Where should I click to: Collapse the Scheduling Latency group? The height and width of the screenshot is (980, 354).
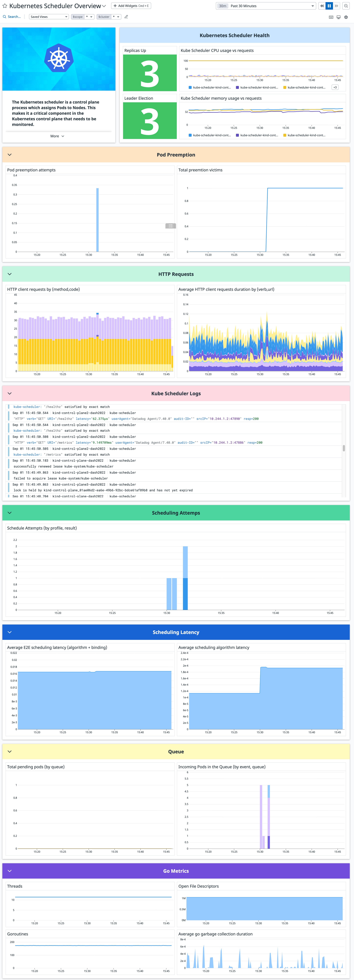tap(10, 632)
